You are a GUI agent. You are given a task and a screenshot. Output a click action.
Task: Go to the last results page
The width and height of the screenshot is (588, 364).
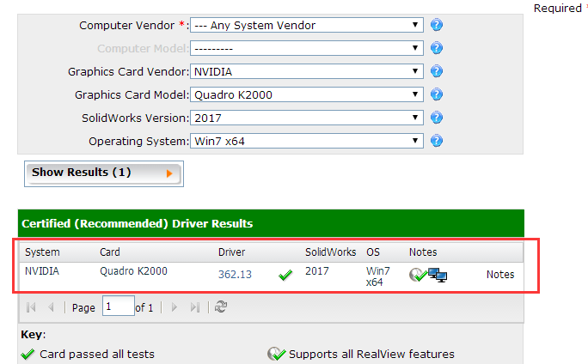tap(194, 307)
